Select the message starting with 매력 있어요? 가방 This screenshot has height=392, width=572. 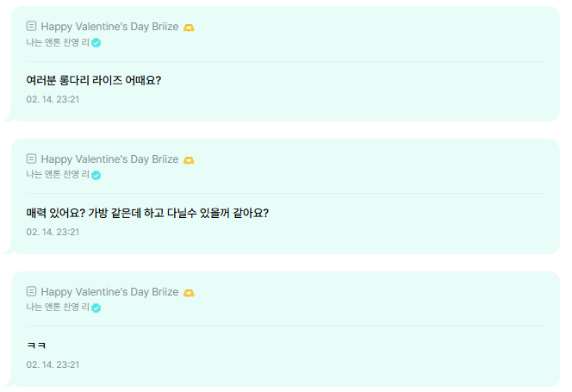147,213
